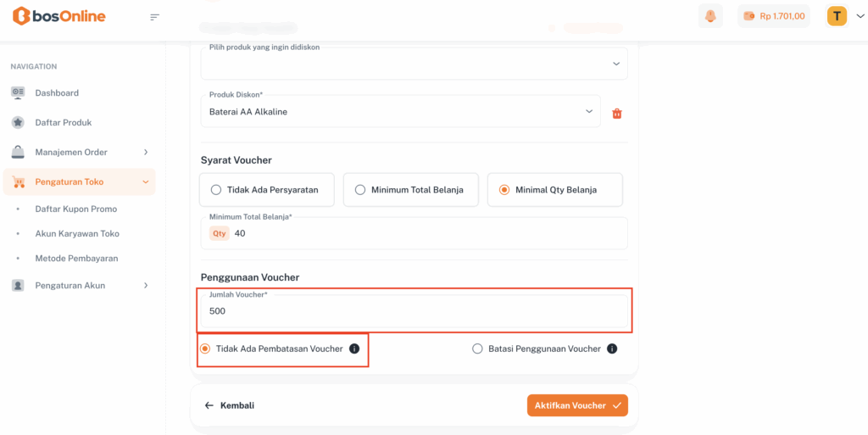Click the Jumlah Voucher input field
This screenshot has height=435, width=868.
coord(415,311)
